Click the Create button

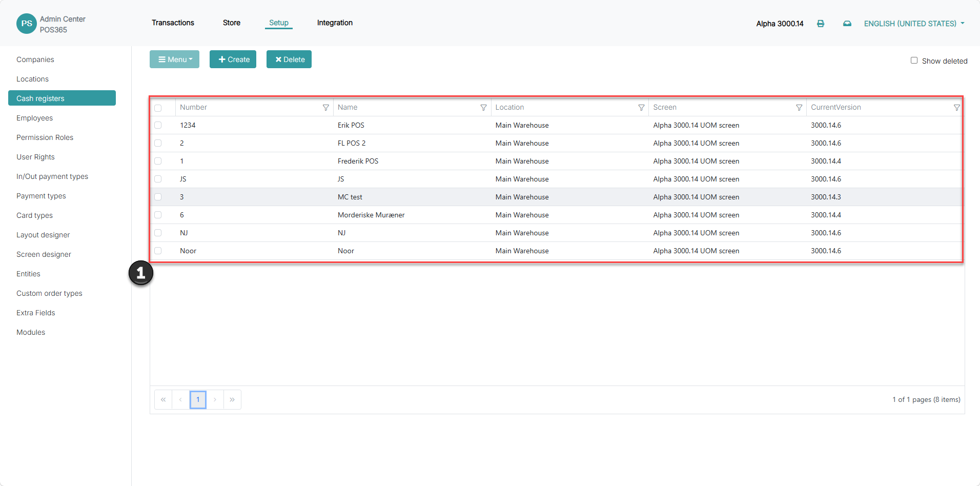233,59
